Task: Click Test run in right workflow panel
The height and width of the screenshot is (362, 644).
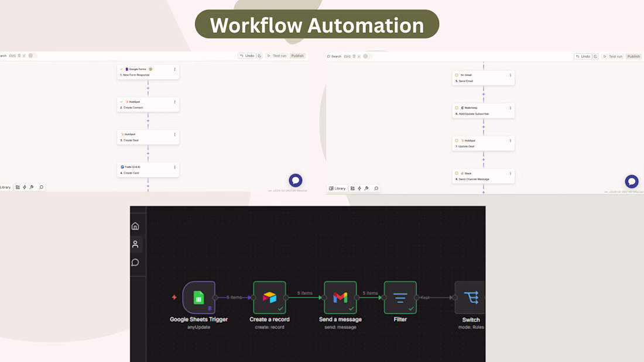Action: click(x=613, y=56)
